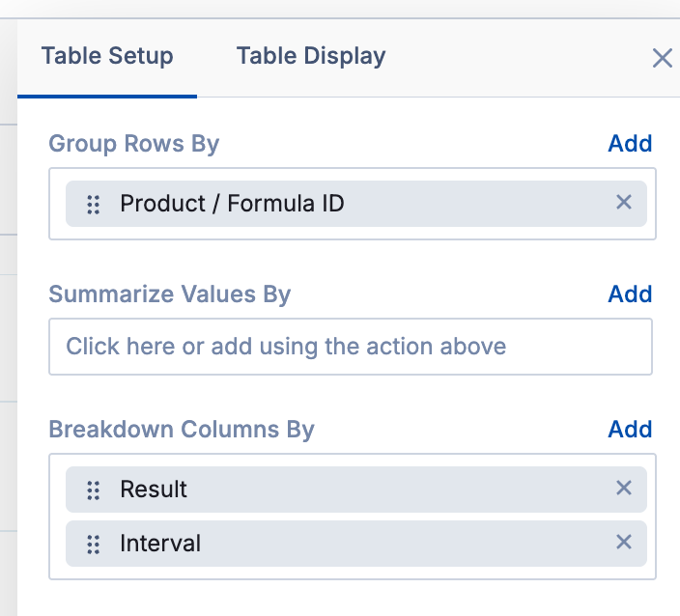The height and width of the screenshot is (616, 680).
Task: Click the Result item's drag handle
Action: (x=94, y=490)
